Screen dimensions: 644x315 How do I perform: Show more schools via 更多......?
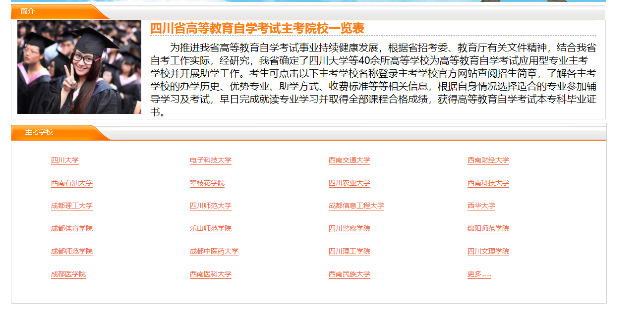(479, 274)
